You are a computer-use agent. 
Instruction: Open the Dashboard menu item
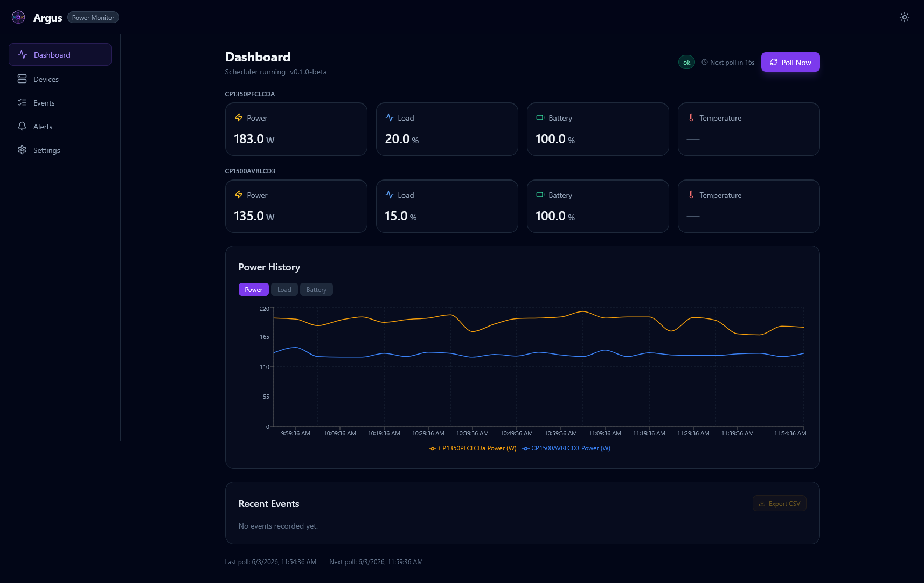coord(60,54)
